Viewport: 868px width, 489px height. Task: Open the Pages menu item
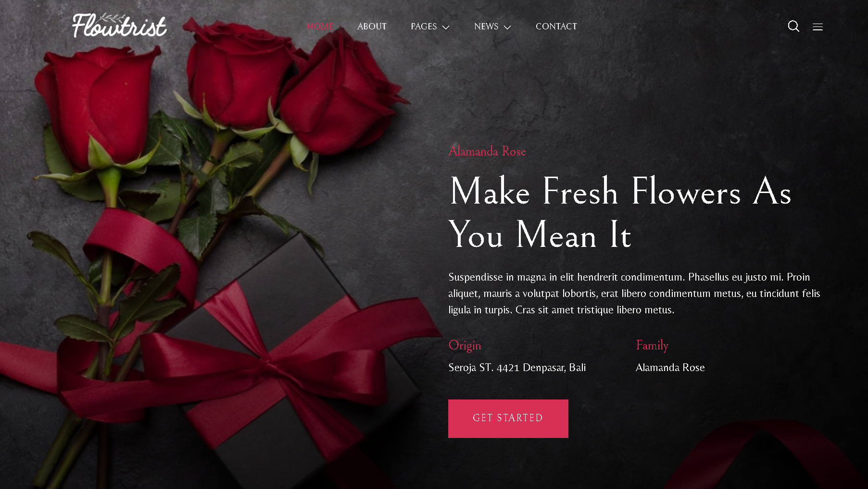pos(424,26)
